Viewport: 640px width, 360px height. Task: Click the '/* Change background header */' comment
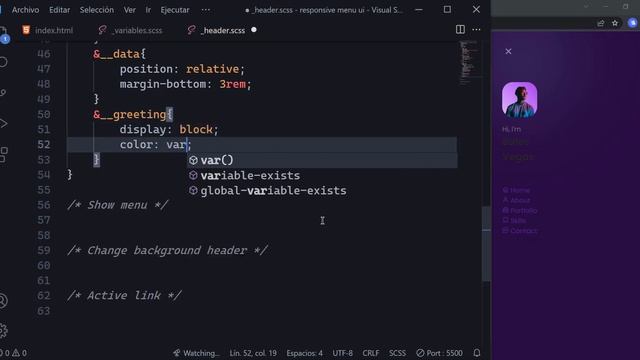(167, 250)
